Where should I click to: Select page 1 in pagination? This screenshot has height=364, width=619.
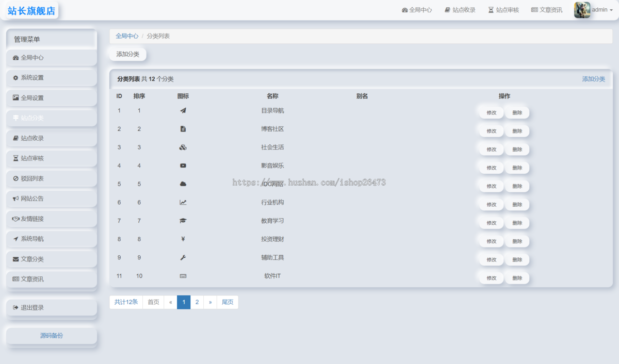[x=184, y=302]
